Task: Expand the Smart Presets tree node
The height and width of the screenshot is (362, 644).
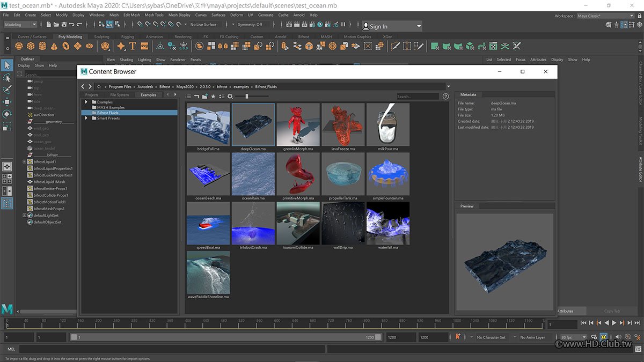Action: 86,118
